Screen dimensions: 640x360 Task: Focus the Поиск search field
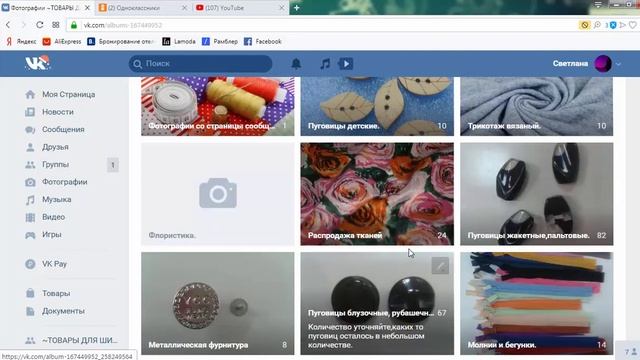point(200,64)
